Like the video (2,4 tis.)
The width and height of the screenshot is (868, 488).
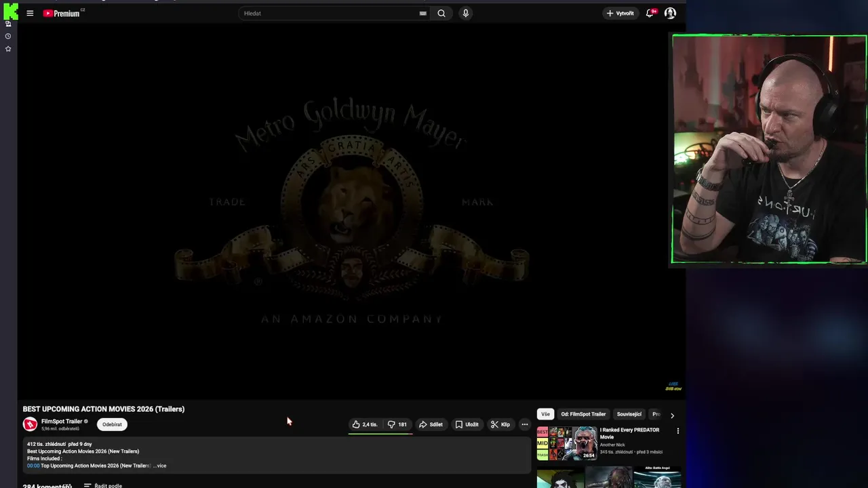pos(365,424)
